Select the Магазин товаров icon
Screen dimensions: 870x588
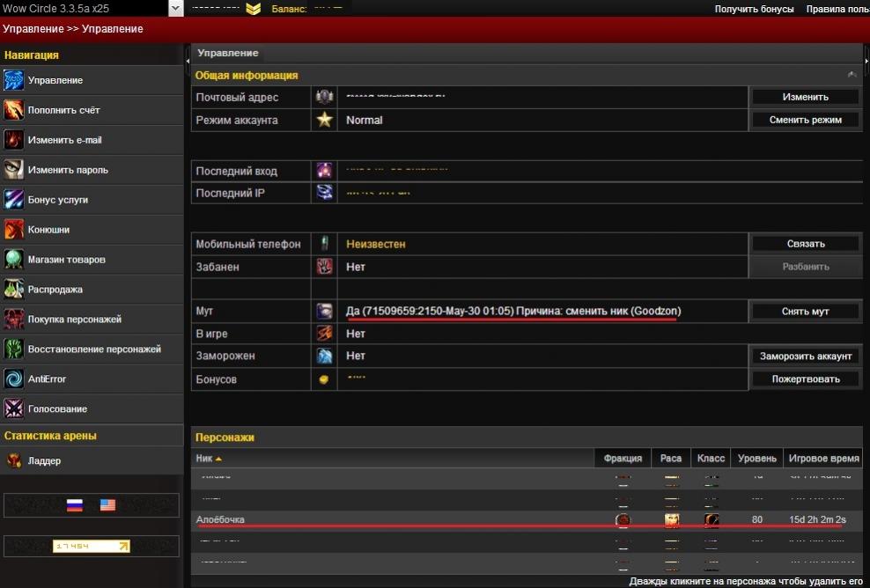(13, 260)
